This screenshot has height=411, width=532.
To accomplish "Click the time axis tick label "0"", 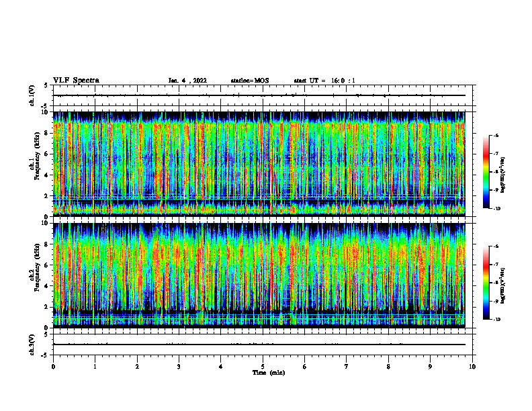I will 53,367.
